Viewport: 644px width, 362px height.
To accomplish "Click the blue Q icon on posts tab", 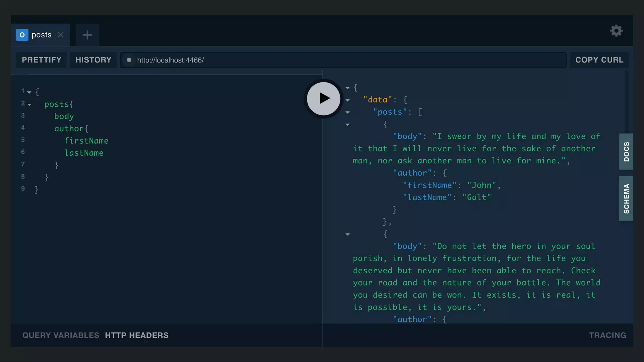I will click(22, 35).
